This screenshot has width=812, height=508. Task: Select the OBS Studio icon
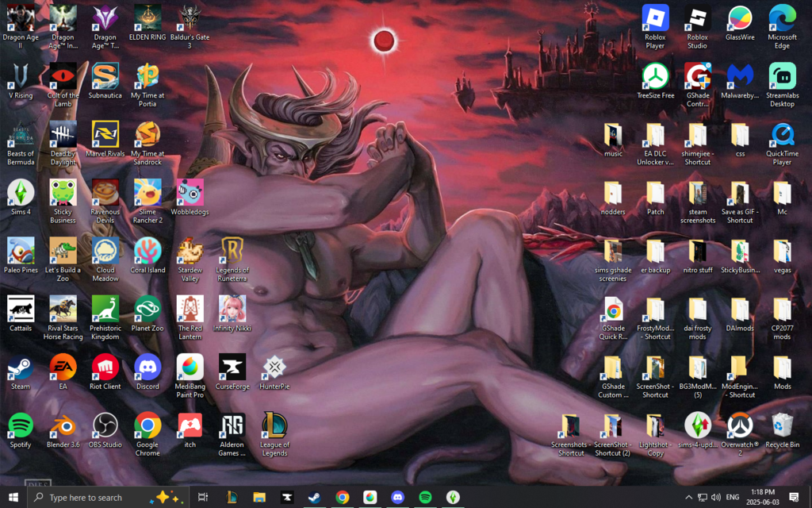(105, 429)
